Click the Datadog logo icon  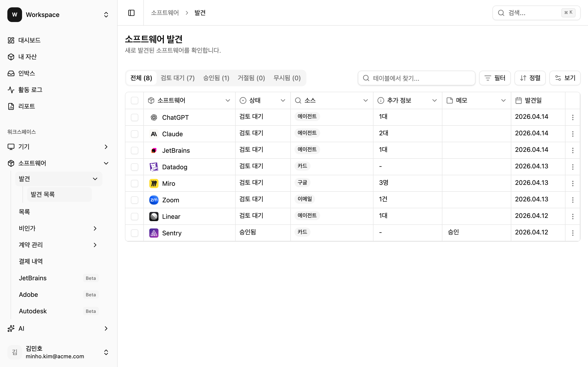[154, 167]
